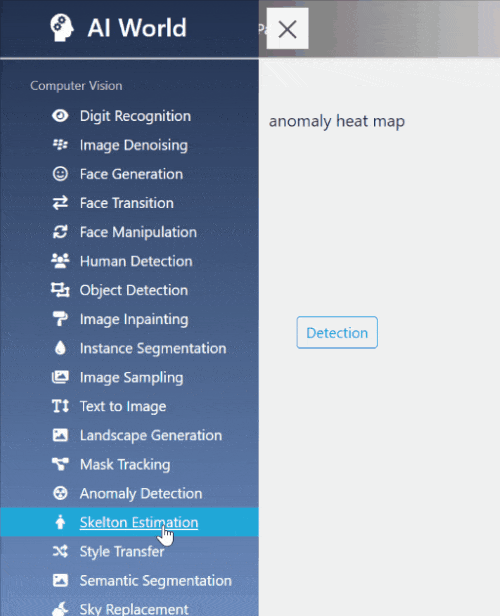The width and height of the screenshot is (500, 616).
Task: Click the droplet icon for Instance Segmentation
Action: pyautogui.click(x=60, y=348)
